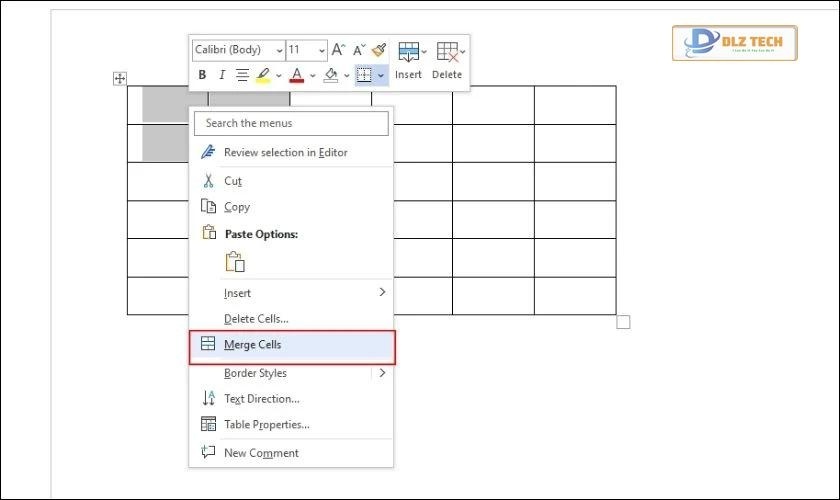Open the Calibri (Body) font dropdown
The image size is (840, 500).
(236, 50)
